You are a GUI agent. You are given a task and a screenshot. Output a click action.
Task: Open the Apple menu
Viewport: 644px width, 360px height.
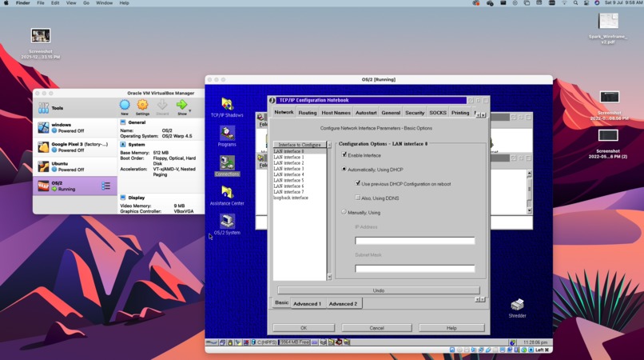pyautogui.click(x=6, y=3)
